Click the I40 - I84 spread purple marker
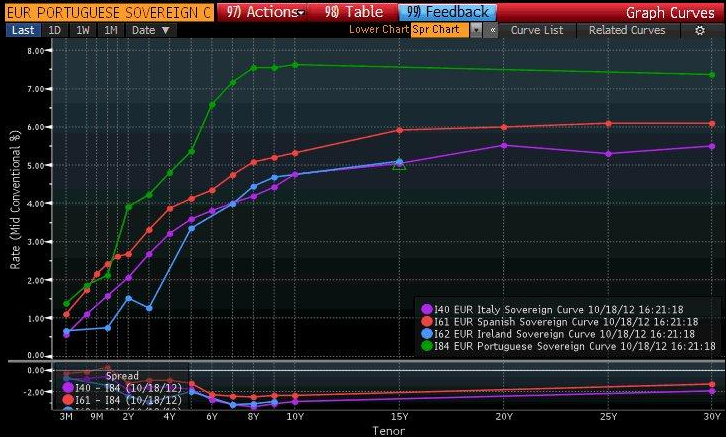 pos(68,388)
